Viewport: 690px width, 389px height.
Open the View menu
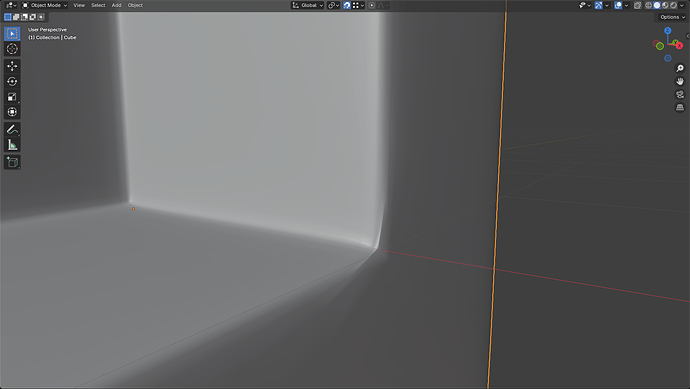(x=79, y=5)
